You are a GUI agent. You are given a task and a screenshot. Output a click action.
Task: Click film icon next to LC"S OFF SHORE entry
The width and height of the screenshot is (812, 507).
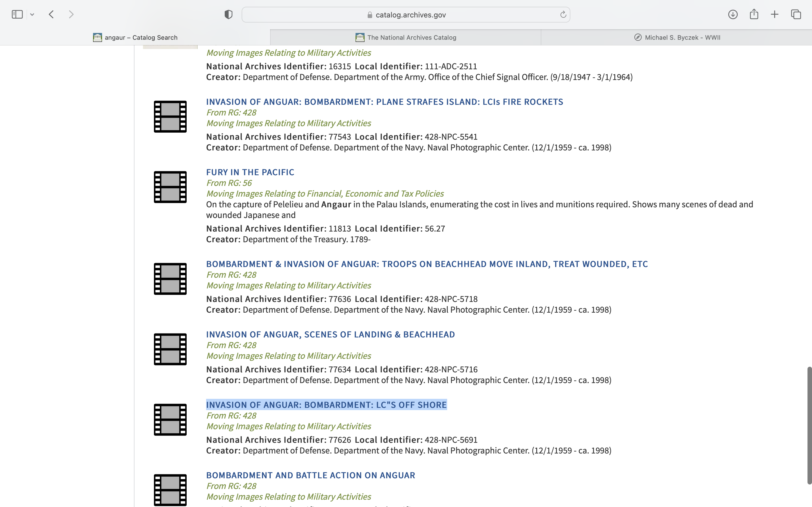tap(170, 420)
